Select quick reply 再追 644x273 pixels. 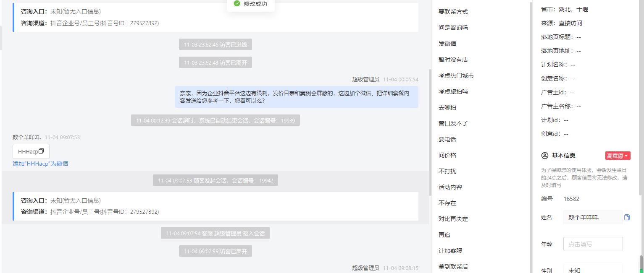[x=444, y=235]
